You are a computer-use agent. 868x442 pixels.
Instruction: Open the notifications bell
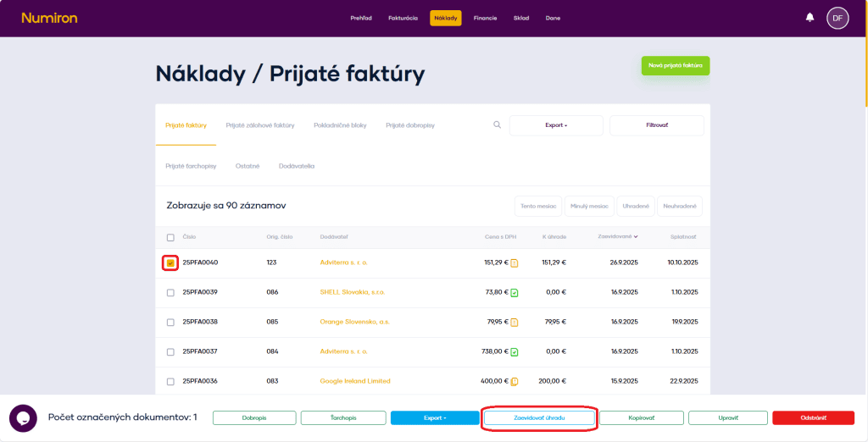click(810, 17)
